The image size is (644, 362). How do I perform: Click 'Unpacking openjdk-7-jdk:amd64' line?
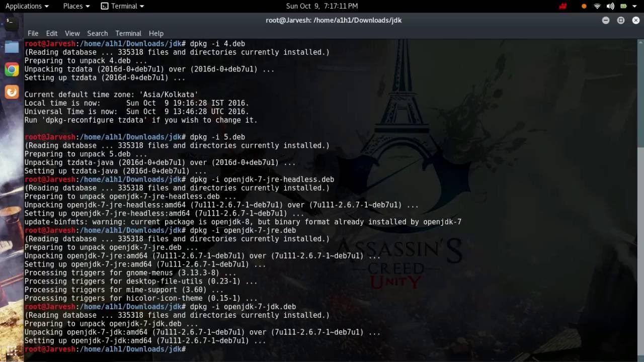pos(202,332)
